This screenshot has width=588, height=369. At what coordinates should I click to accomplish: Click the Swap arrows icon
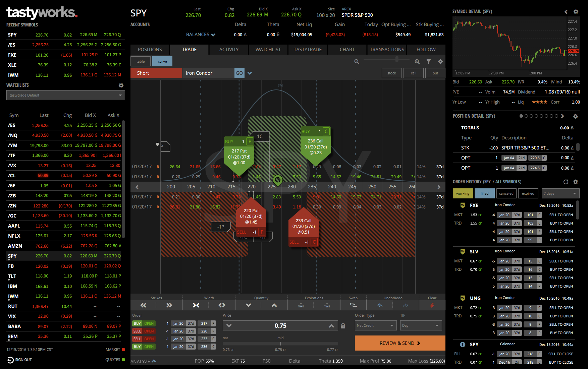[x=353, y=305]
